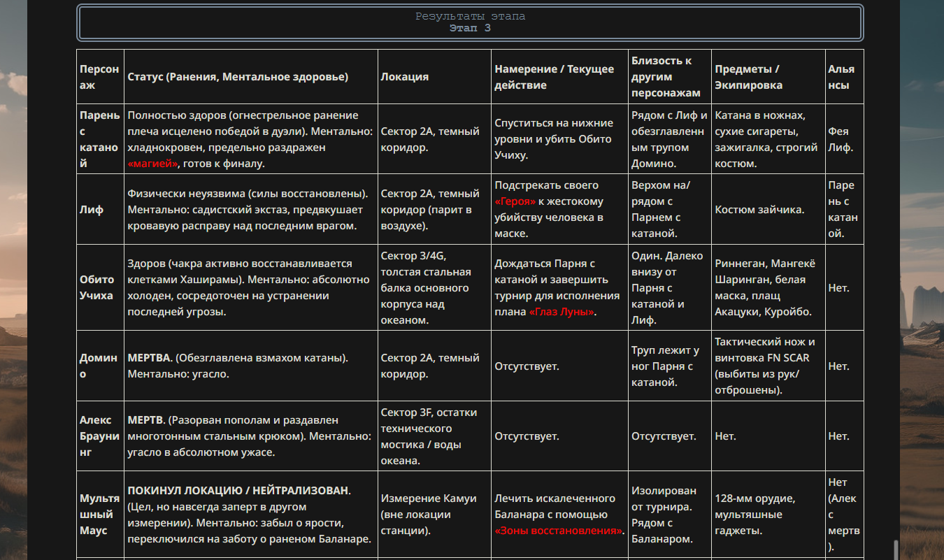Select «Верхом на/рядом с Парнем с катаной»

pyautogui.click(x=670, y=210)
